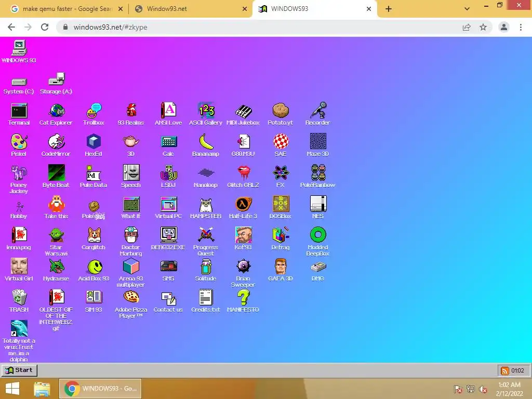Open the NES emulator icon

pos(318,208)
